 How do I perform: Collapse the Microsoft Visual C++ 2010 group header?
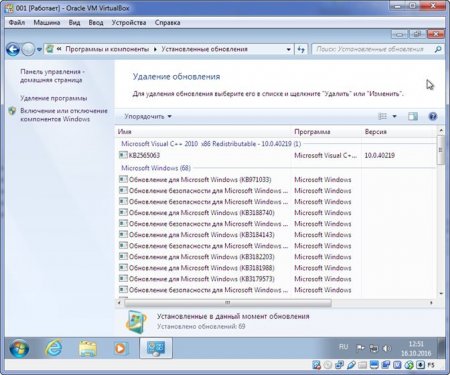pyautogui.click(x=211, y=144)
